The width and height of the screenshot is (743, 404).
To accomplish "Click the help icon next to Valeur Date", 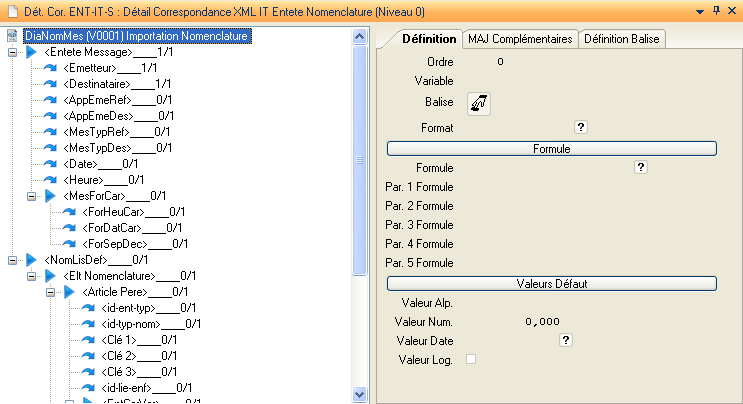I will click(565, 341).
